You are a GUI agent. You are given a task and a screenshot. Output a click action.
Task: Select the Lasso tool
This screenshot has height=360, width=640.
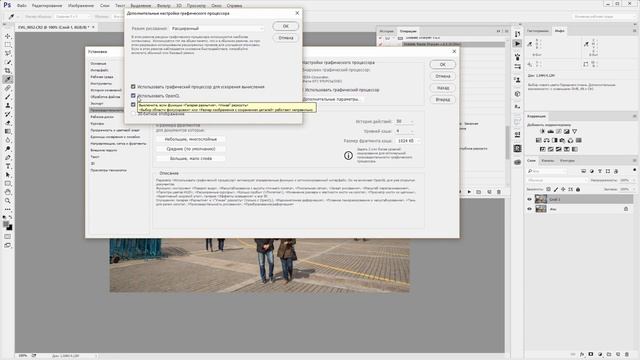[x=8, y=53]
